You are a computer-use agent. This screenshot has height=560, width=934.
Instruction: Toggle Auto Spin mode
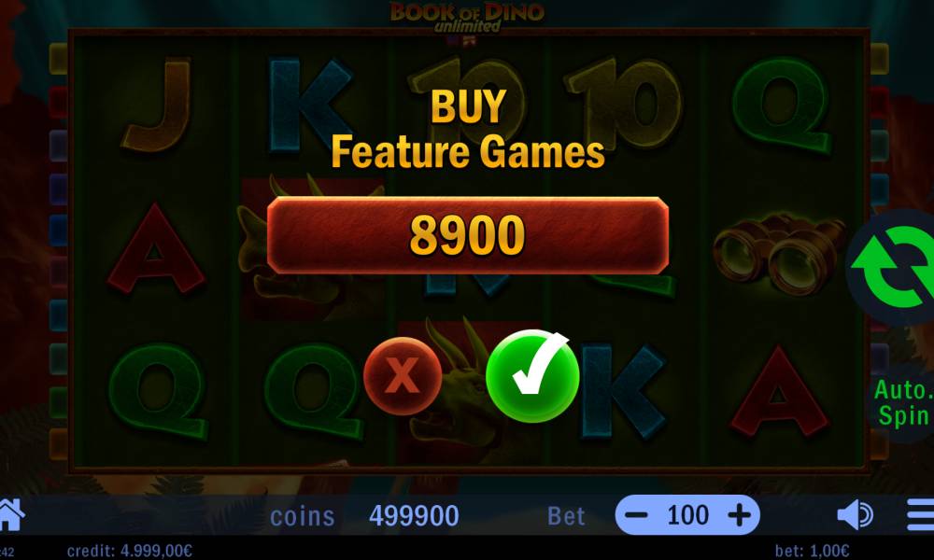[902, 403]
